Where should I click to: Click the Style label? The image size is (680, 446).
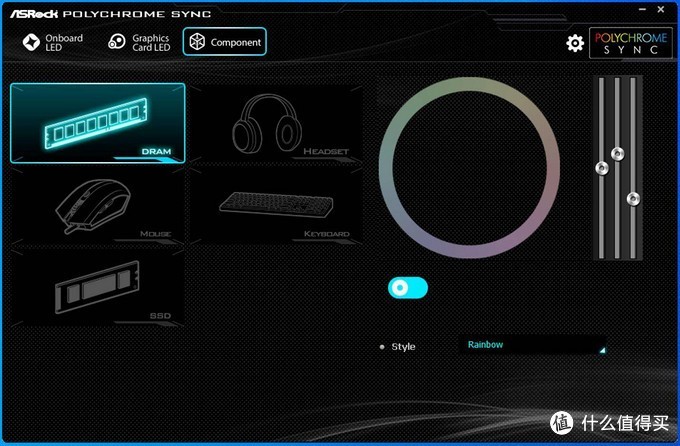403,347
